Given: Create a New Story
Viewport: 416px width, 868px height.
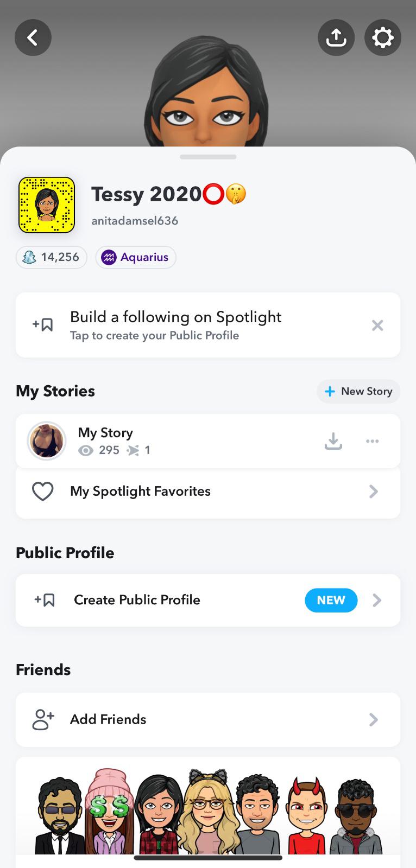Looking at the screenshot, I should click(358, 391).
